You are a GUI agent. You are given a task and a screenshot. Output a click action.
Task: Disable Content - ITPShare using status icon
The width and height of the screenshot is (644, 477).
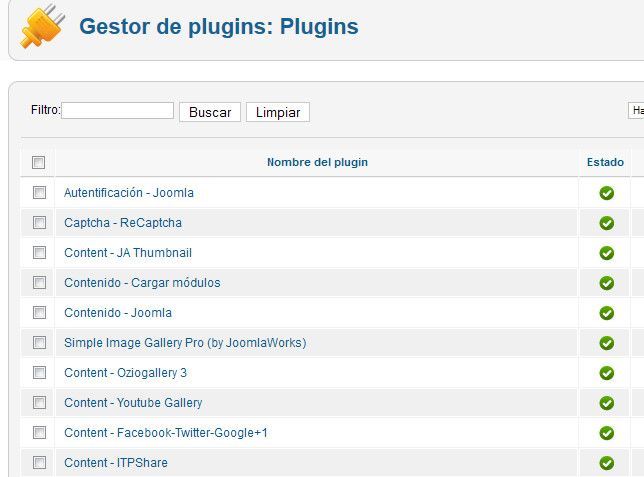606,463
